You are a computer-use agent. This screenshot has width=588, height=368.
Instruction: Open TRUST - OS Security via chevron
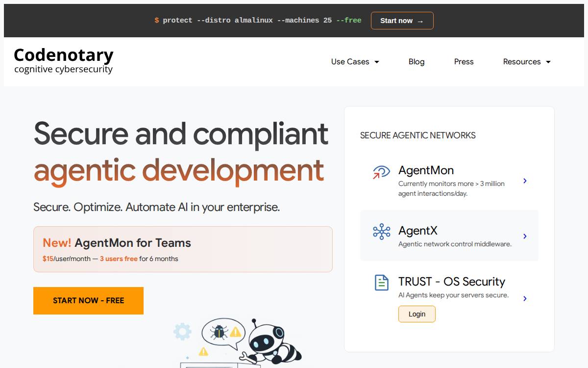point(525,298)
